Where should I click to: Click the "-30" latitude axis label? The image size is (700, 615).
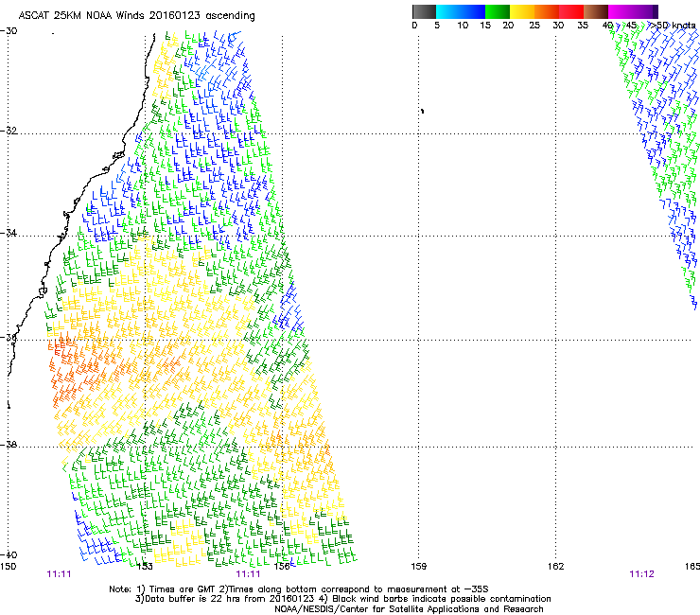[9, 31]
